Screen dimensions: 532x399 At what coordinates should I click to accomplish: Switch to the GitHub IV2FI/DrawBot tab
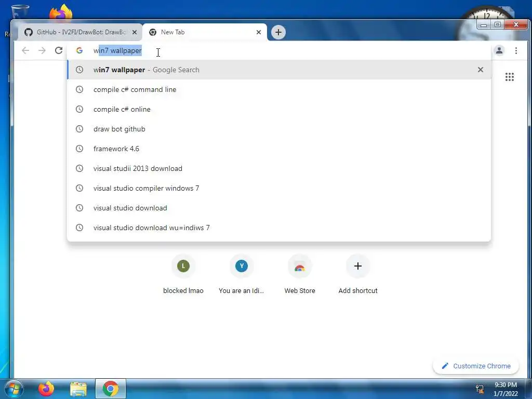pos(81,32)
